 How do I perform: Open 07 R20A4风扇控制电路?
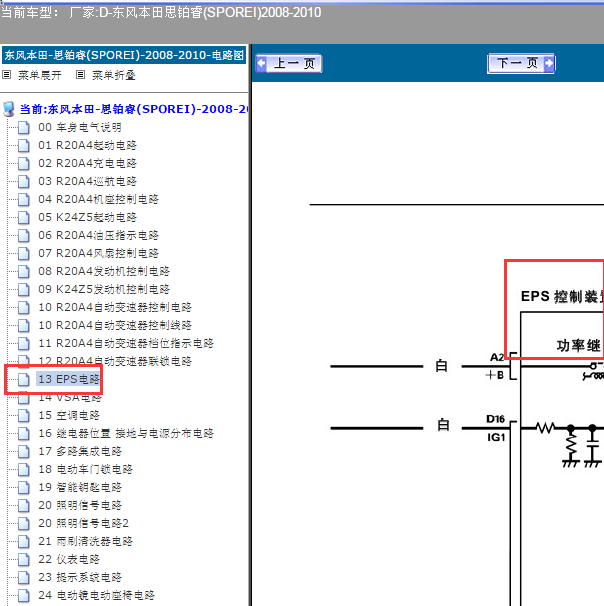(x=99, y=253)
